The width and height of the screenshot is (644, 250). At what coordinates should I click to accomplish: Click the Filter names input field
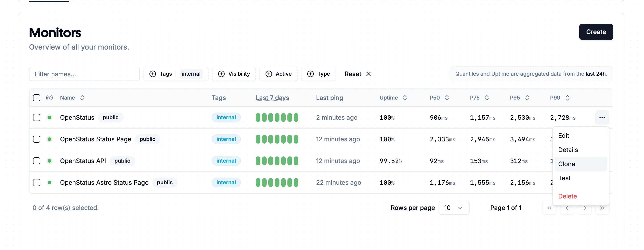84,74
